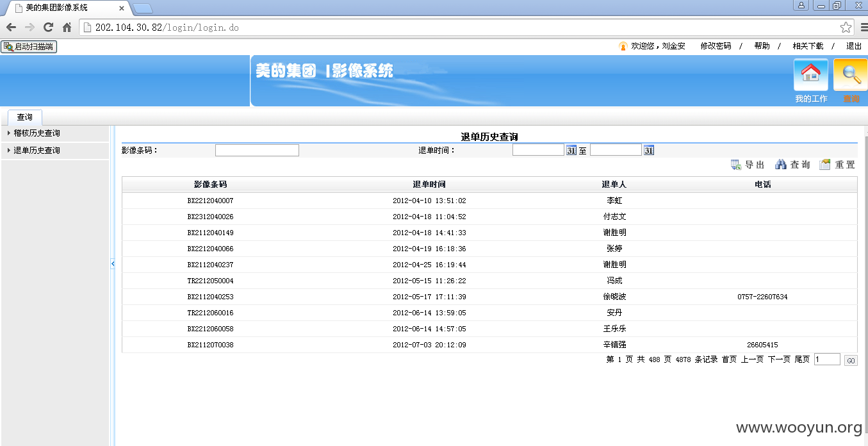Reload the page with refresh icon
Screen dimensions: 868x446
(x=48, y=28)
